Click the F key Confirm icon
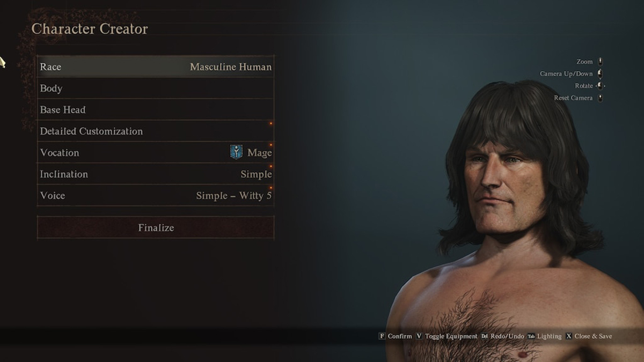Image resolution: width=644 pixels, height=362 pixels. point(382,336)
